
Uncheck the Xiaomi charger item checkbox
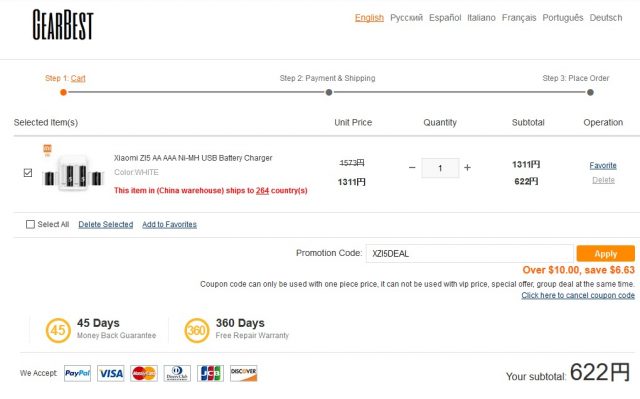point(28,173)
